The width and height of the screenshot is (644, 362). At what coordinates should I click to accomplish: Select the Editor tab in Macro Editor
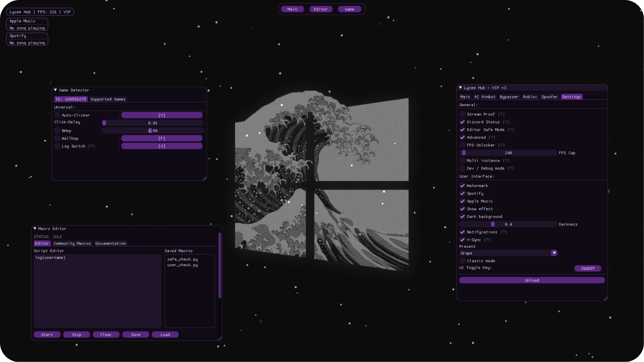click(x=42, y=243)
